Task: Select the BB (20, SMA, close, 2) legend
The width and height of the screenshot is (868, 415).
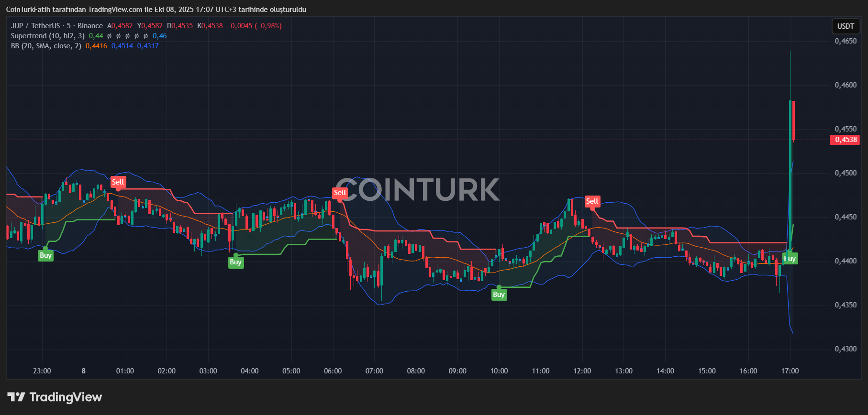Action: point(46,46)
